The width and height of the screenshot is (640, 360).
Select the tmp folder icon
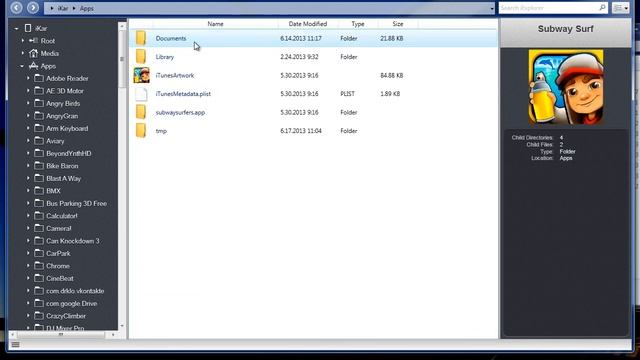[x=141, y=131]
